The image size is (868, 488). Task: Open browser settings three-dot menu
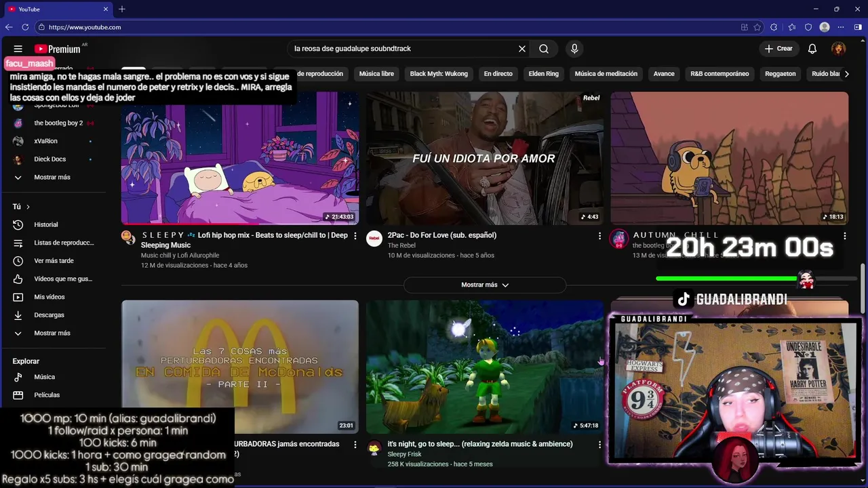point(841,27)
